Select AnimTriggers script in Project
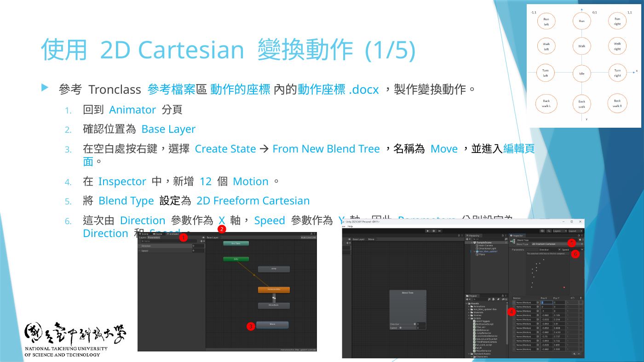Image resolution: width=644 pixels, height=362 pixels. (482, 321)
